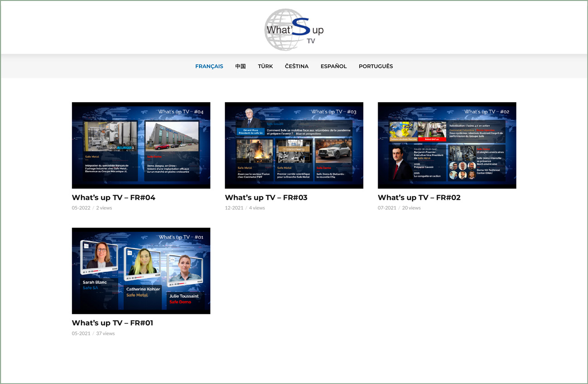Click the title link What's up TV – FR#03
Screen dimensions: 588x384
coord(266,197)
